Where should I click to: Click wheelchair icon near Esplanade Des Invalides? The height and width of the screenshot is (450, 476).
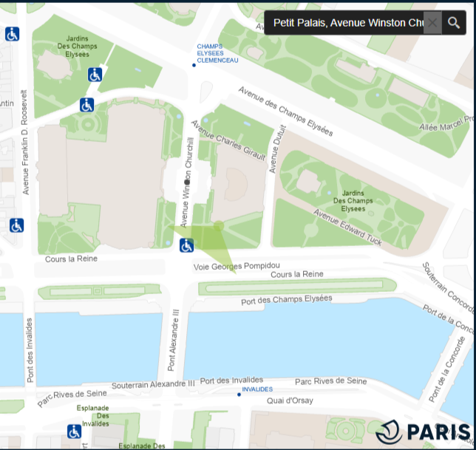click(x=74, y=431)
